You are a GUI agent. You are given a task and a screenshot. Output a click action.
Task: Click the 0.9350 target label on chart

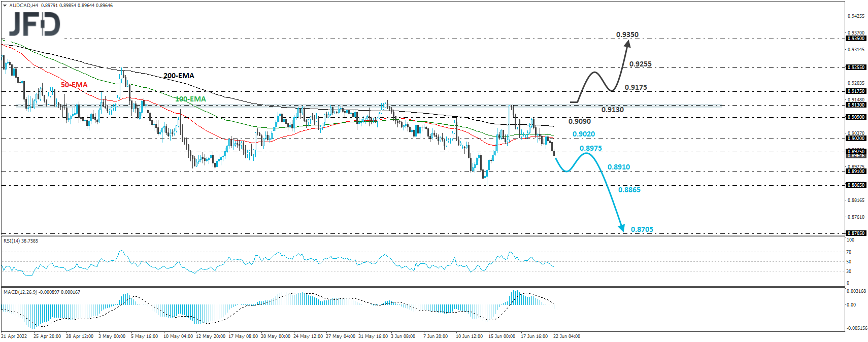(627, 35)
